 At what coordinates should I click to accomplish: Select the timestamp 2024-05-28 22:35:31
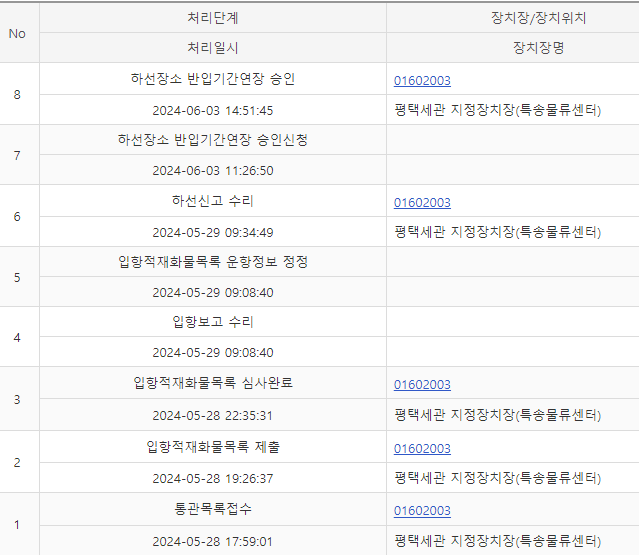point(213,415)
